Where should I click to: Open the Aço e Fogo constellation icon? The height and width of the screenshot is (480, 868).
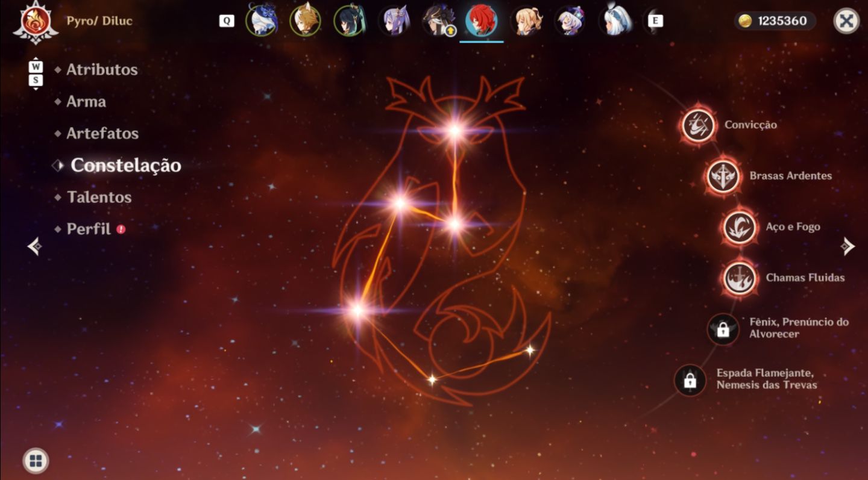740,228
